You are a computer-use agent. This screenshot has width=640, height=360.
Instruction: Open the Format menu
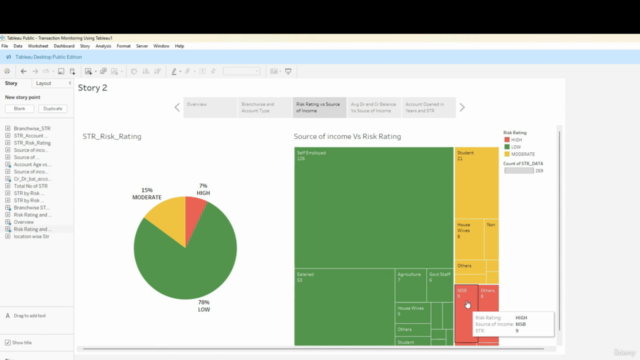click(x=123, y=46)
